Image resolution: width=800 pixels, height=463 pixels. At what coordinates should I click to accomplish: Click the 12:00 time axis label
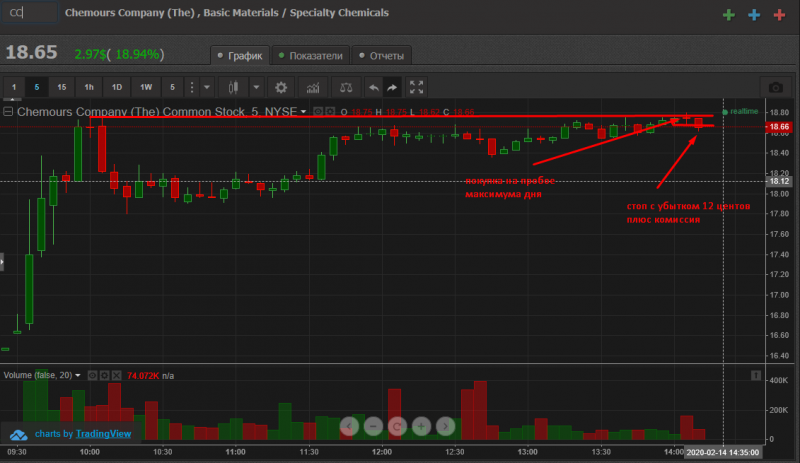(x=382, y=452)
